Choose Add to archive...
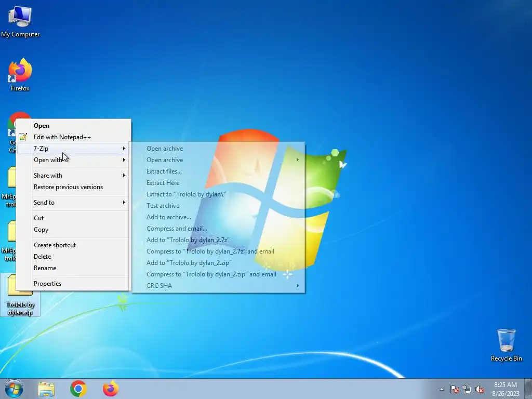The width and height of the screenshot is (532, 399). point(218,217)
